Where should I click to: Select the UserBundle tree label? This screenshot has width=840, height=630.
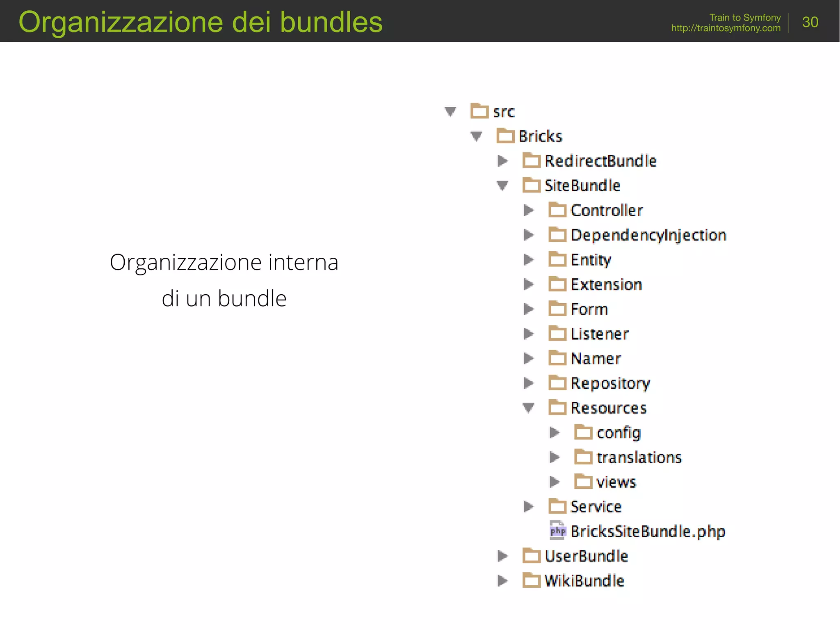click(587, 556)
